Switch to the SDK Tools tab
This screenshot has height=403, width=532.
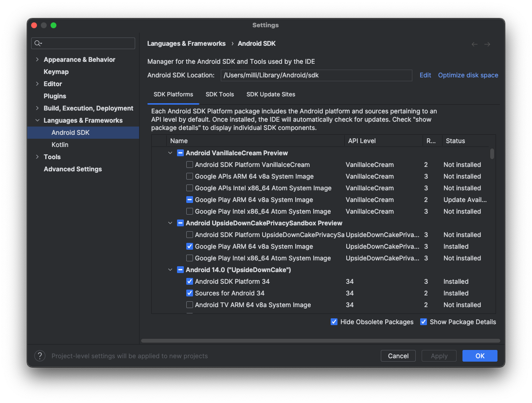(x=220, y=94)
